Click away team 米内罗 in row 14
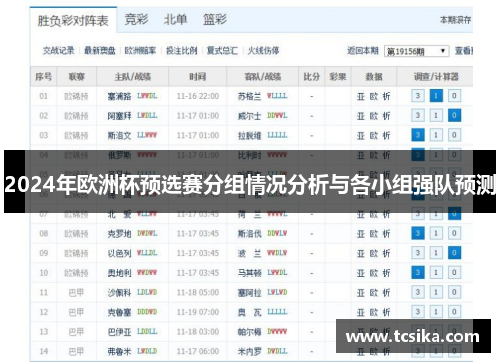The image size is (500, 362). pyautogui.click(x=249, y=351)
